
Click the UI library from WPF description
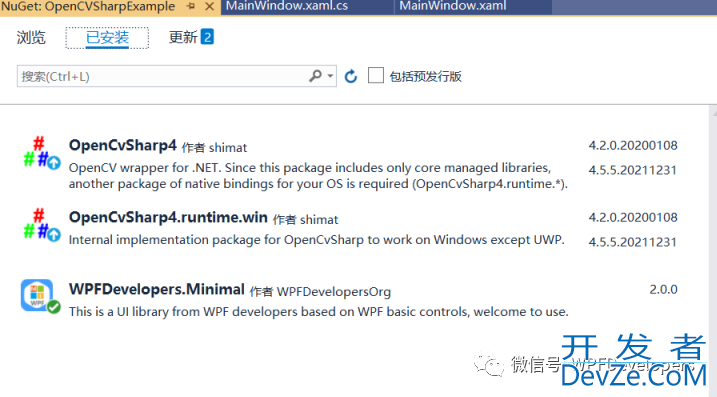click(x=319, y=312)
